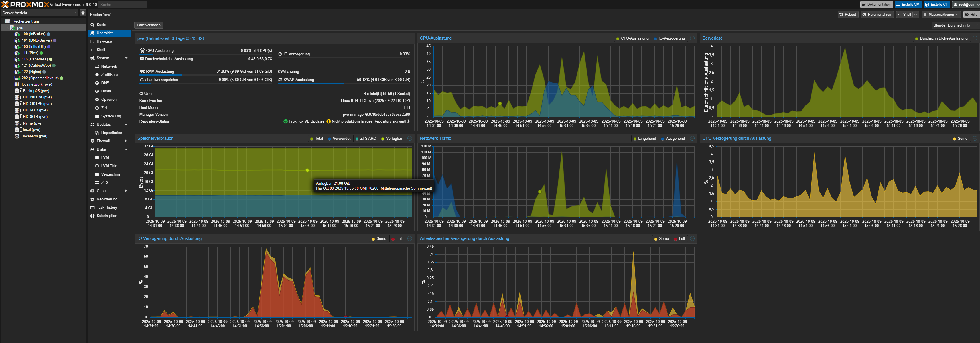Screen dimensions: 980x343
Task: Click the Paketversionen button
Action: (148, 25)
